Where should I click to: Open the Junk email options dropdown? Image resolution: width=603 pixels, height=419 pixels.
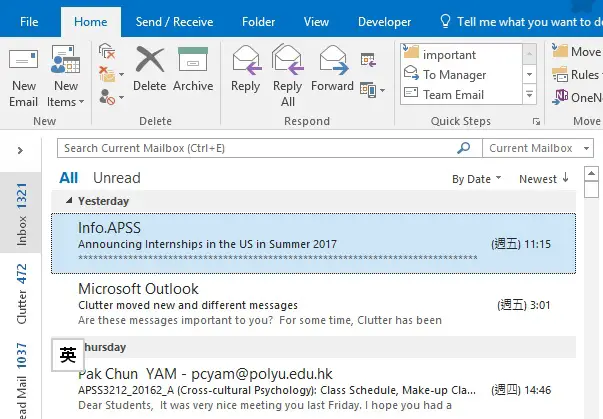tap(111, 97)
